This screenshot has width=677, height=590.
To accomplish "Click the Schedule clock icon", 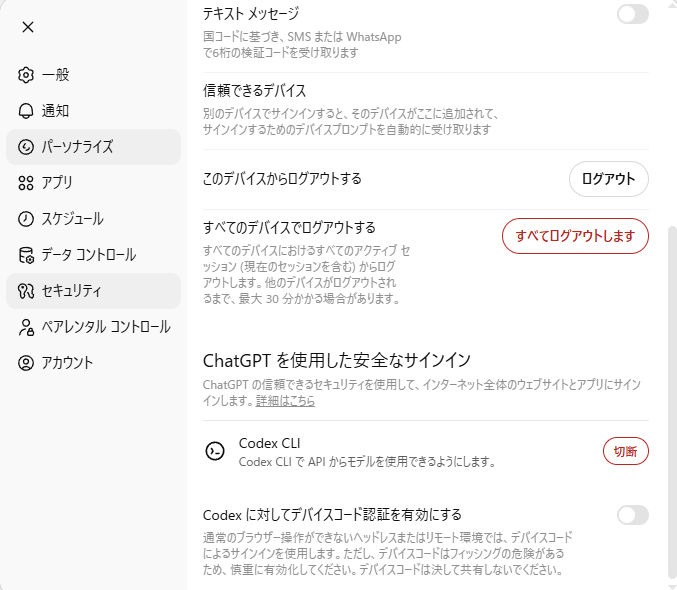I will pyautogui.click(x=26, y=219).
